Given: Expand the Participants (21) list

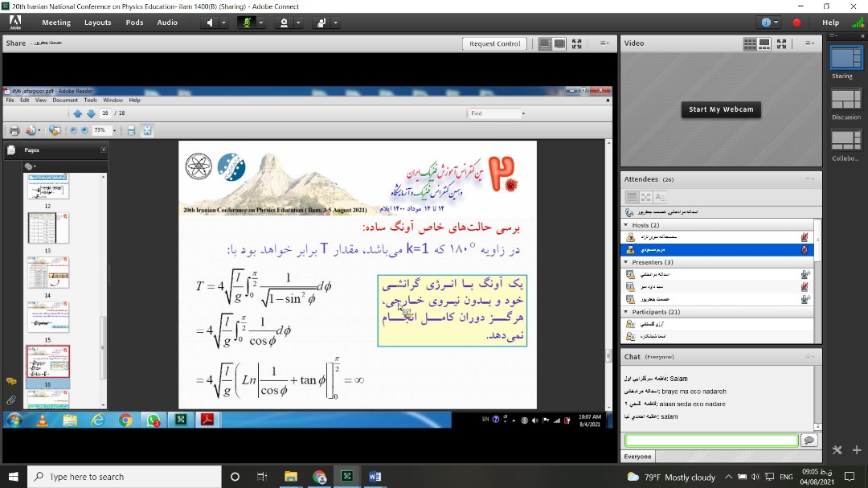Looking at the screenshot, I should click(x=627, y=312).
